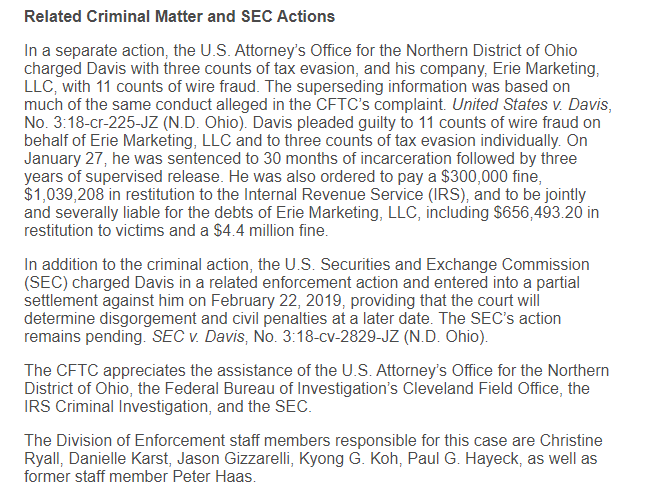
Task: Click the case citation United States v. Davis
Action: pyautogui.click(x=530, y=105)
